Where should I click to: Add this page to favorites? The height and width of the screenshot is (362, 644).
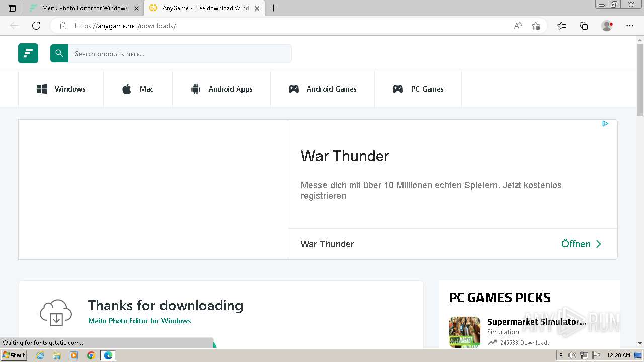(x=536, y=26)
